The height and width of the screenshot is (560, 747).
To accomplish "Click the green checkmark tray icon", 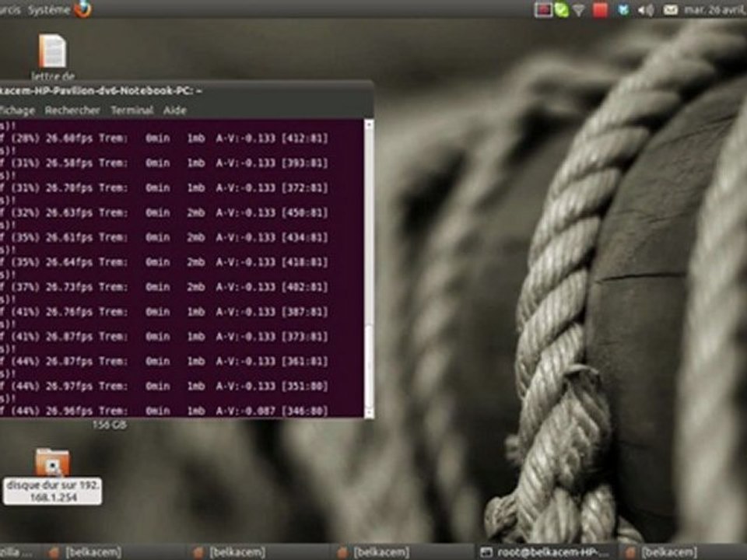I will (x=562, y=10).
